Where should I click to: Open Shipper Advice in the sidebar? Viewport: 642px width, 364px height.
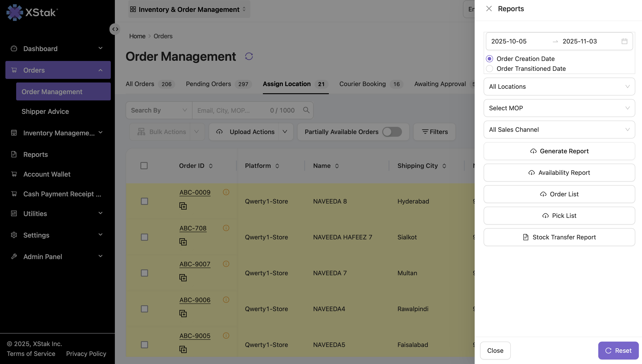[45, 111]
